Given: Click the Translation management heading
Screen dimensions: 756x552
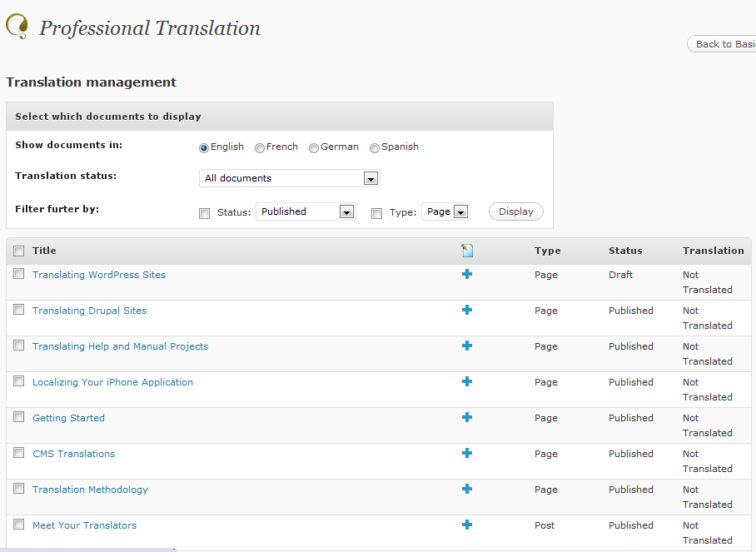Looking at the screenshot, I should point(91,82).
